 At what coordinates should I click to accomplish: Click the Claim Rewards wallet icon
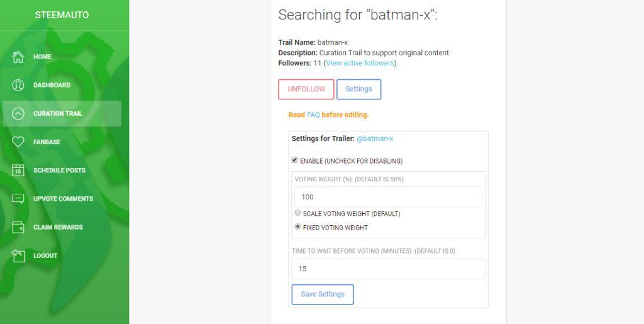(x=18, y=227)
